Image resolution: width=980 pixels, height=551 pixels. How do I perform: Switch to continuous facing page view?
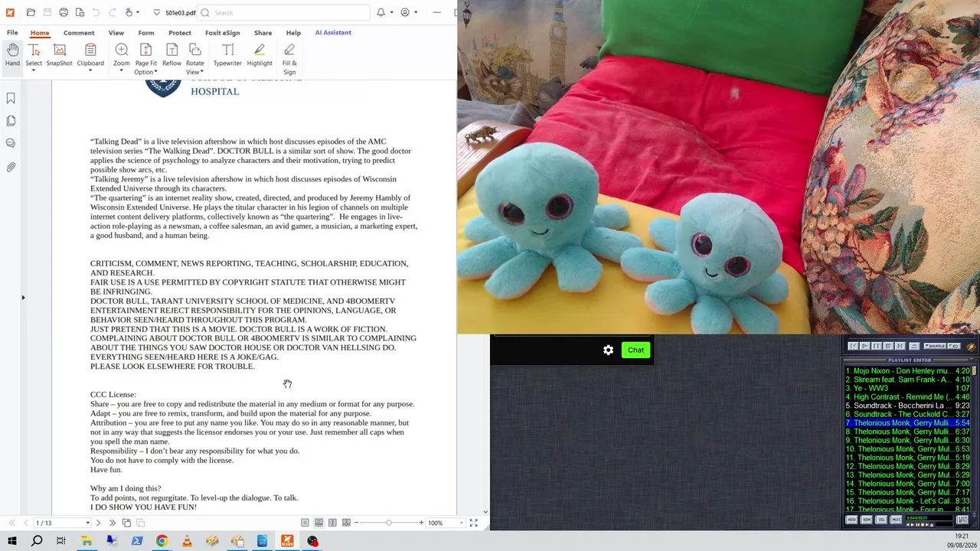346,523
